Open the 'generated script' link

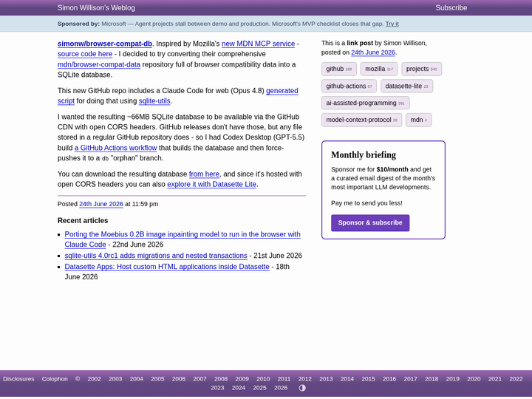pos(282,91)
